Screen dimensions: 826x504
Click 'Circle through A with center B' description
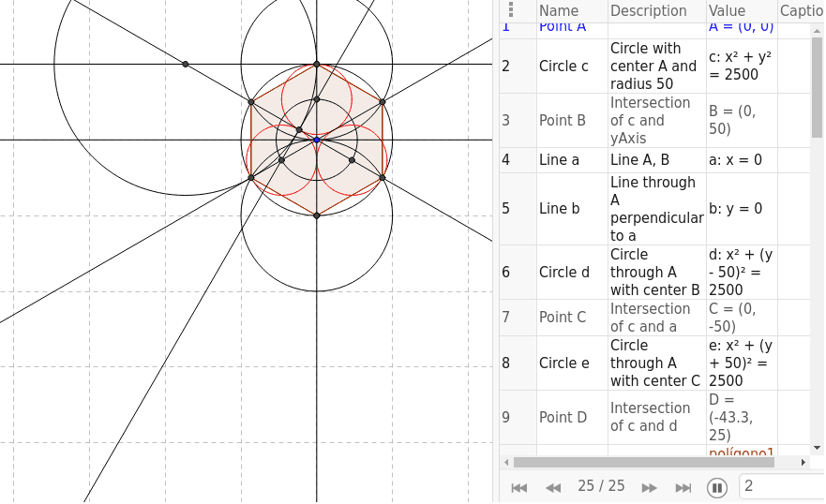[x=657, y=273]
